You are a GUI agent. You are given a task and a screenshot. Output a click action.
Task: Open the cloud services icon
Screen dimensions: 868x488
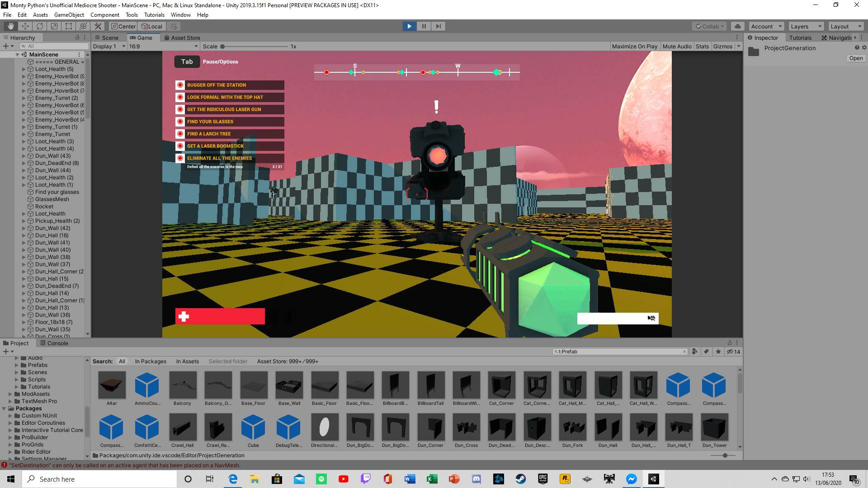pyautogui.click(x=737, y=26)
